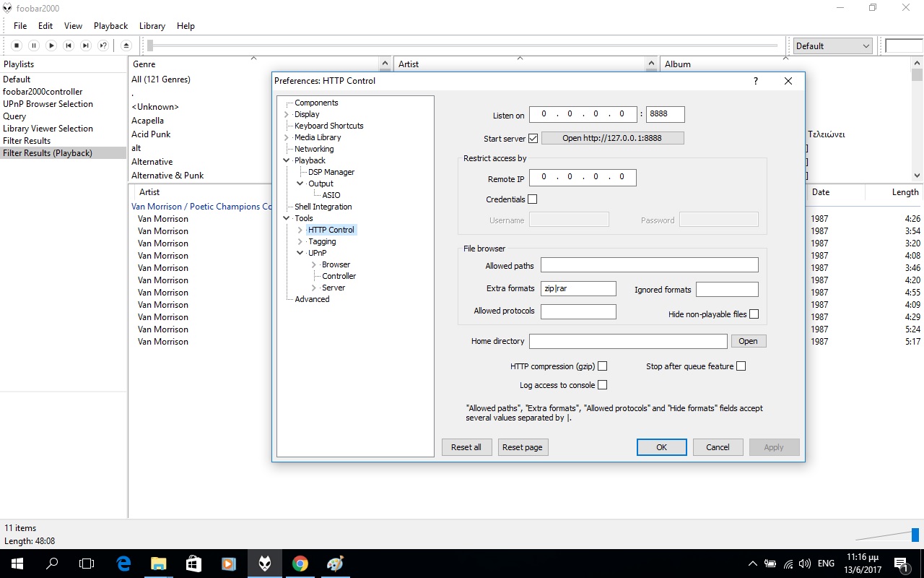The width and height of the screenshot is (924, 578).
Task: Show hidden system tray icons
Action: click(753, 564)
